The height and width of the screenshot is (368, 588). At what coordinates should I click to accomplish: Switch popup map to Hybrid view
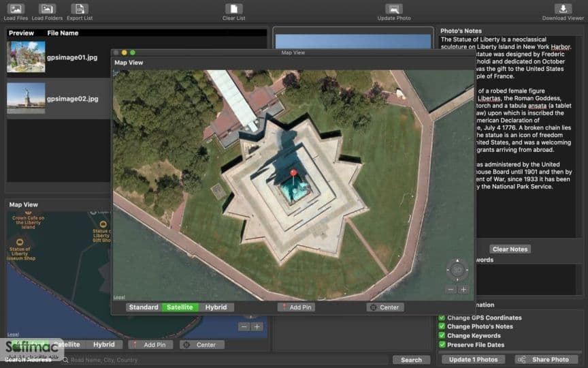[216, 307]
